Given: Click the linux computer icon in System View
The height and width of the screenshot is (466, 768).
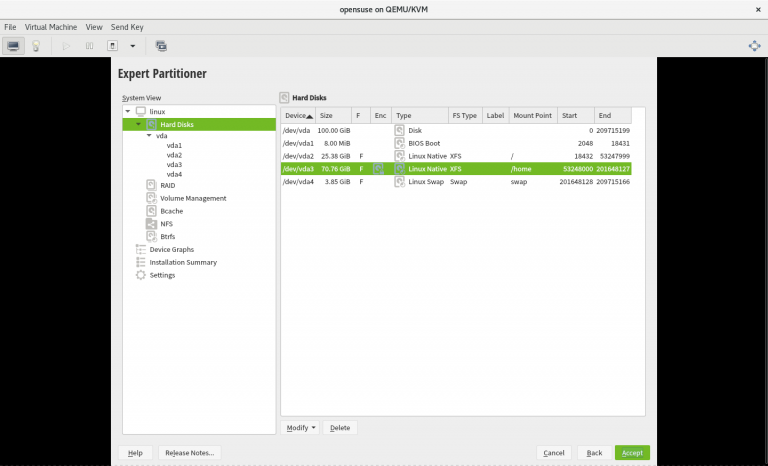Looking at the screenshot, I should [141, 111].
